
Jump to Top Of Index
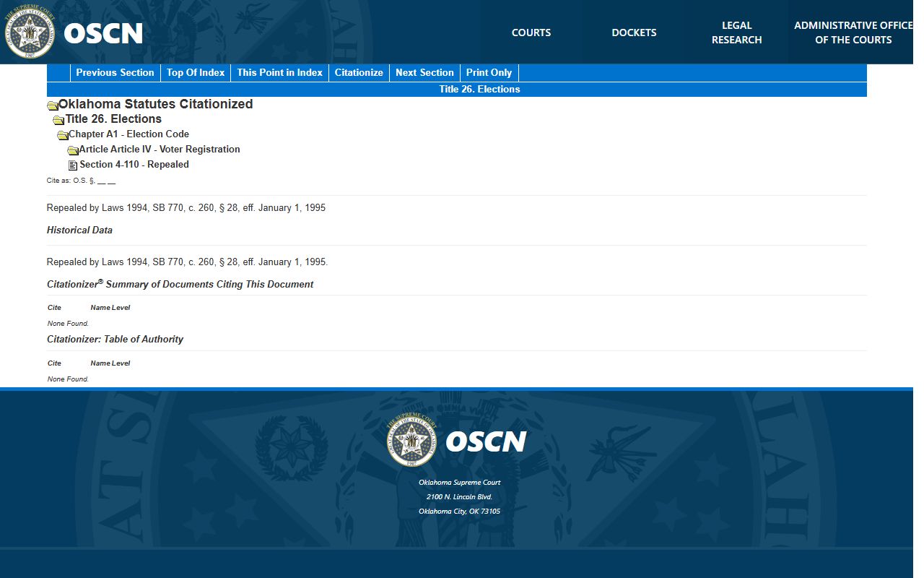[x=196, y=72]
